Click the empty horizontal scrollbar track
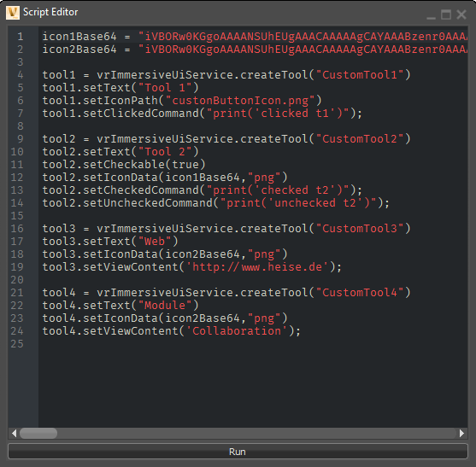 (256, 434)
